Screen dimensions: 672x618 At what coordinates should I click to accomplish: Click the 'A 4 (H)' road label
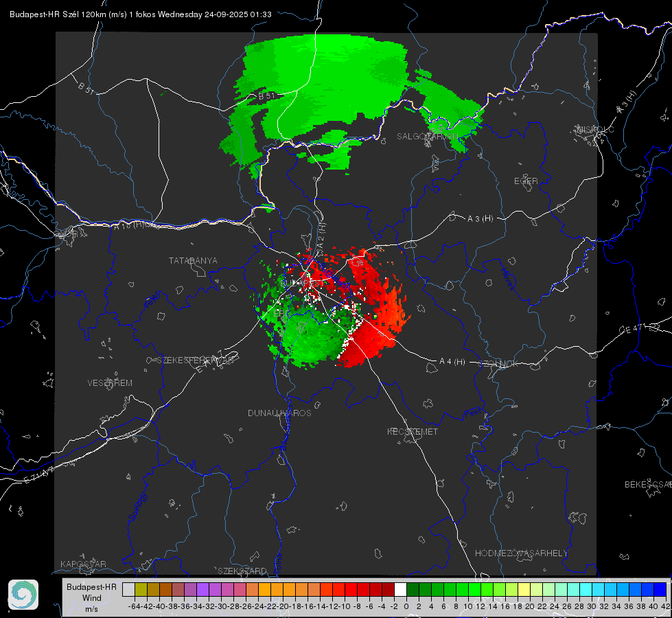(452, 362)
